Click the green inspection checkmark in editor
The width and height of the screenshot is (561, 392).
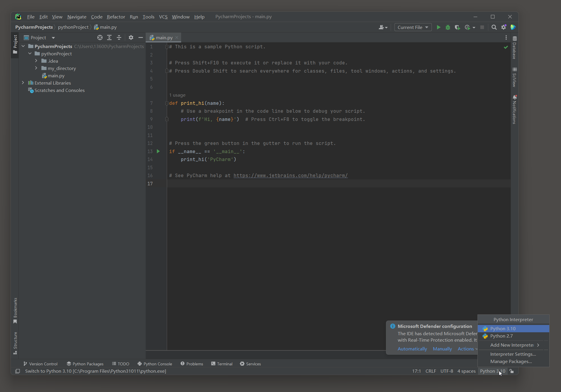[x=506, y=47]
